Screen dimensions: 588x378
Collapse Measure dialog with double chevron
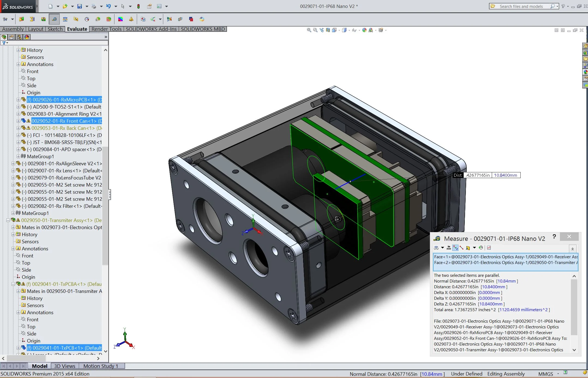tap(572, 248)
